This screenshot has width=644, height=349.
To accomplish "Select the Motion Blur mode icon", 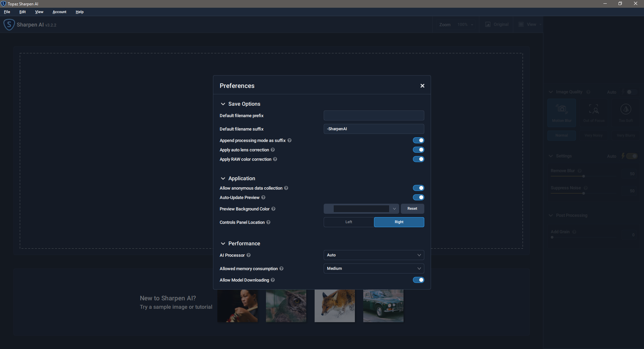I will (x=562, y=113).
